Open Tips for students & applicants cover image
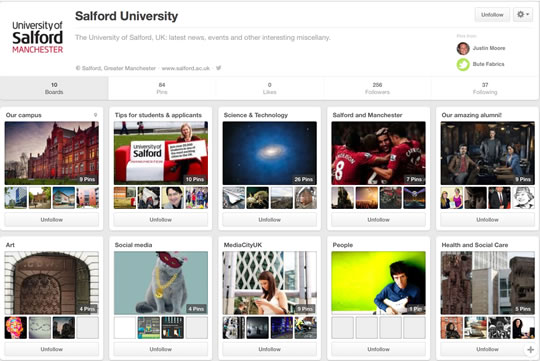 click(161, 153)
